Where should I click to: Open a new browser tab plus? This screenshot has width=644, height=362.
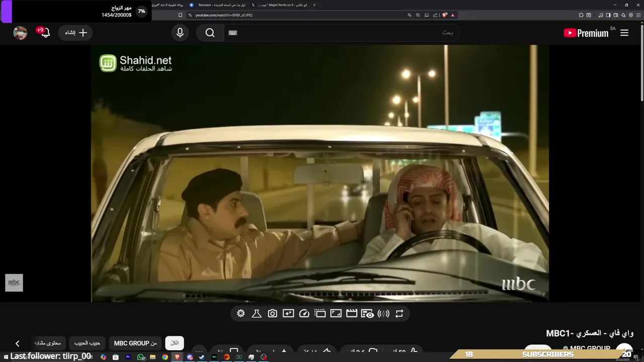pos(314,5)
